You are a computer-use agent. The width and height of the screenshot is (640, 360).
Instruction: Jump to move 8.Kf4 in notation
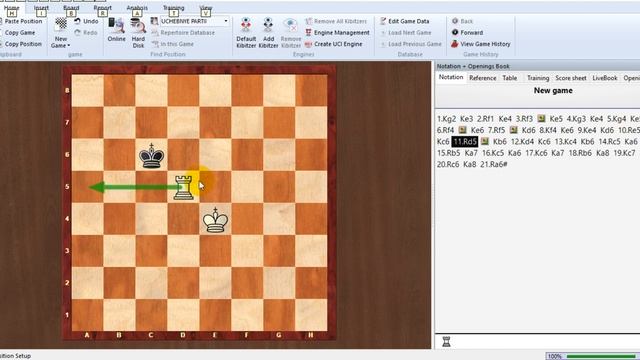click(548, 130)
